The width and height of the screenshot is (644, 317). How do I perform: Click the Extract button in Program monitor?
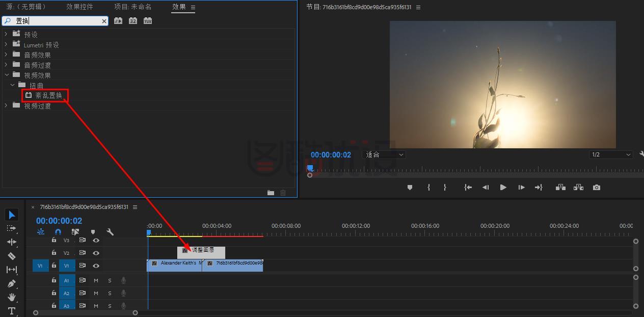(x=578, y=188)
